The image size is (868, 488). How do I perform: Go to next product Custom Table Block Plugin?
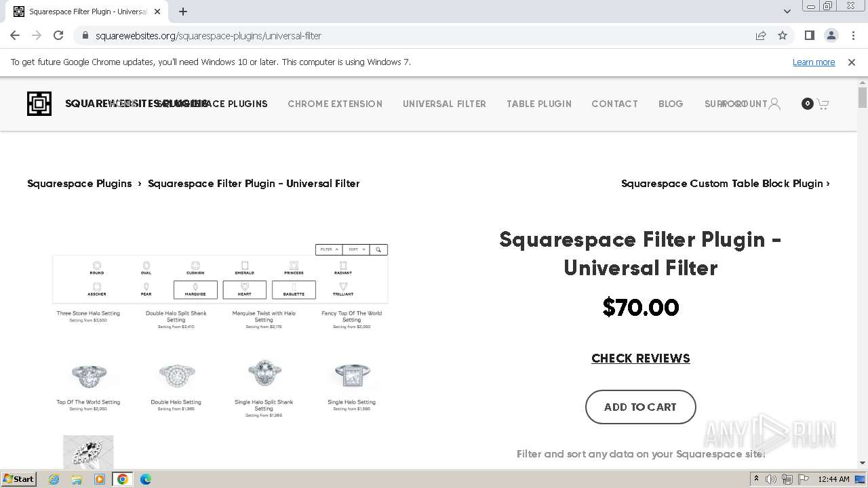[x=725, y=184]
